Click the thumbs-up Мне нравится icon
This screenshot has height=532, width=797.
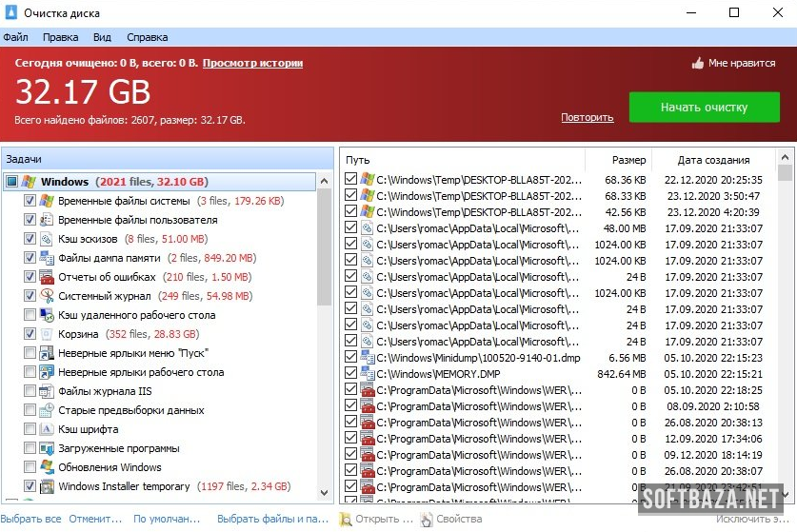(x=697, y=64)
